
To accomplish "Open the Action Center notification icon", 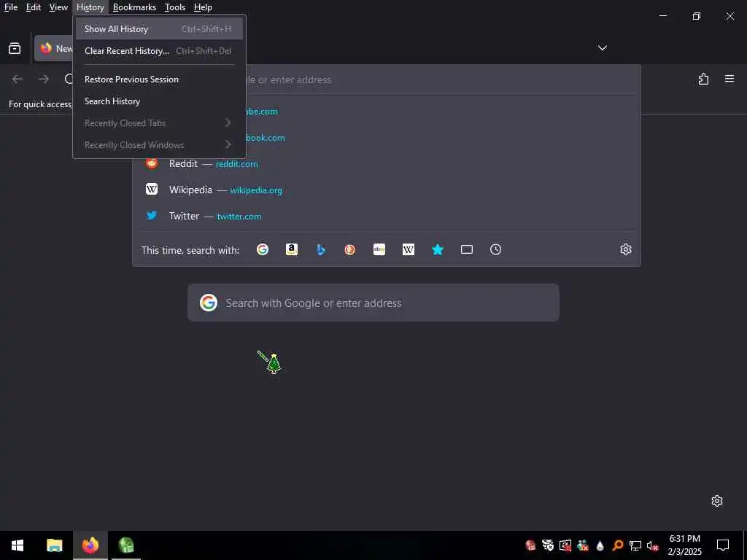I will pos(723,545).
